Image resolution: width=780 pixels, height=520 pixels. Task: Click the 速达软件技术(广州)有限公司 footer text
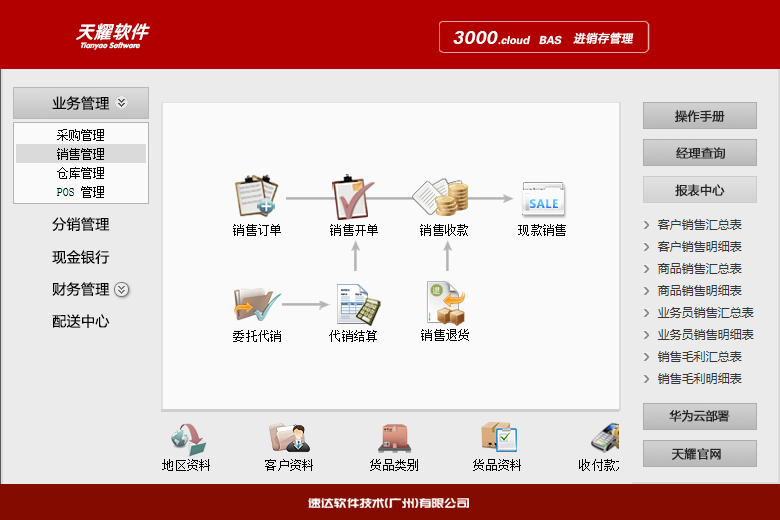click(x=389, y=503)
